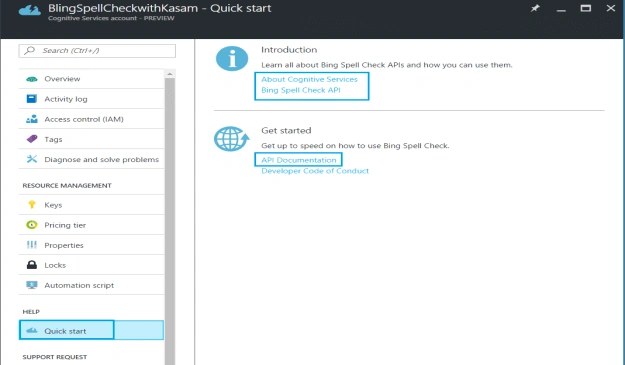Click the Get started globe icon
This screenshot has height=365, width=625.
[x=232, y=139]
